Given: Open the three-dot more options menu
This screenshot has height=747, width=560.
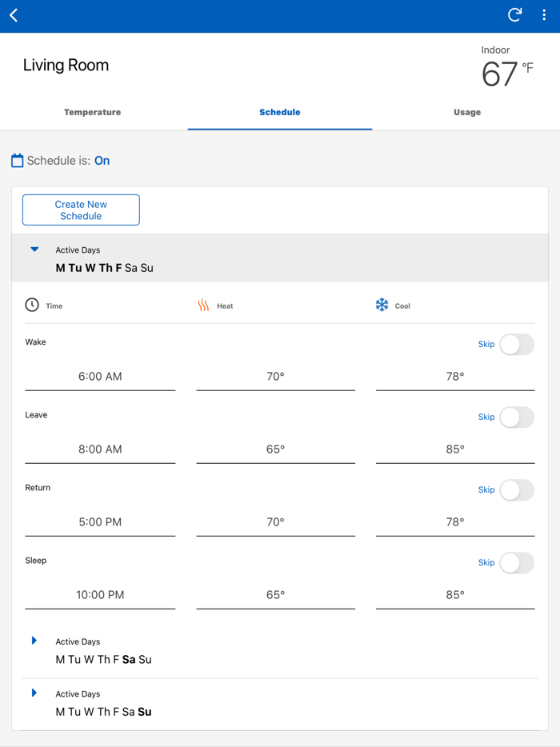Looking at the screenshot, I should (x=544, y=15).
